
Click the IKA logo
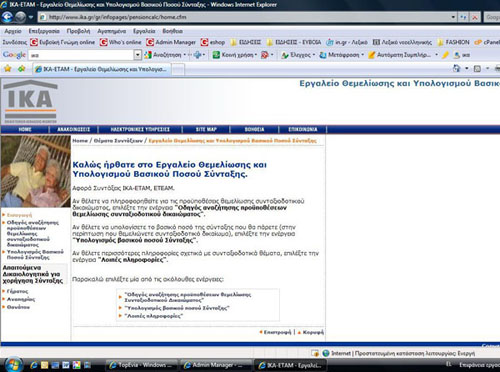(x=31, y=102)
